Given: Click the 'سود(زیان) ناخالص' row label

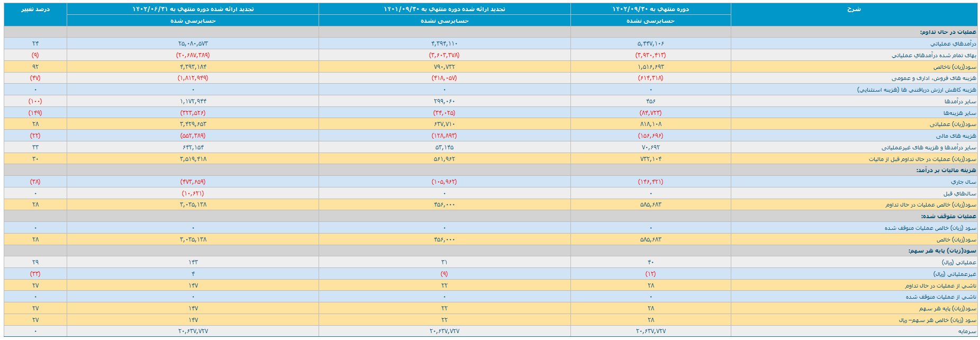Looking at the screenshot, I should coord(955,67).
